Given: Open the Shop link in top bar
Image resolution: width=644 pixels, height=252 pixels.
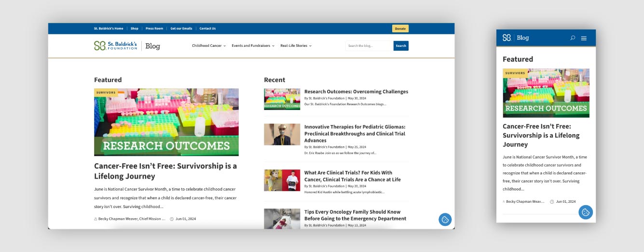Looking at the screenshot, I should (x=134, y=28).
